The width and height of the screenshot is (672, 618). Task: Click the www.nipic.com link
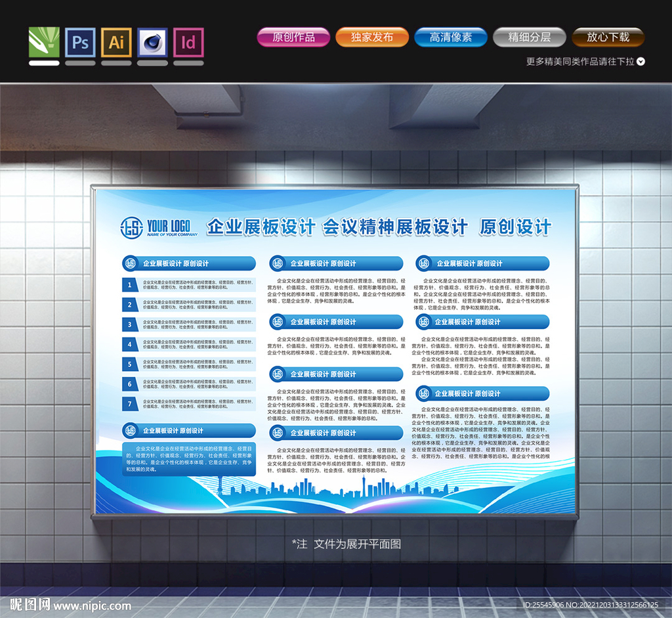(92, 606)
